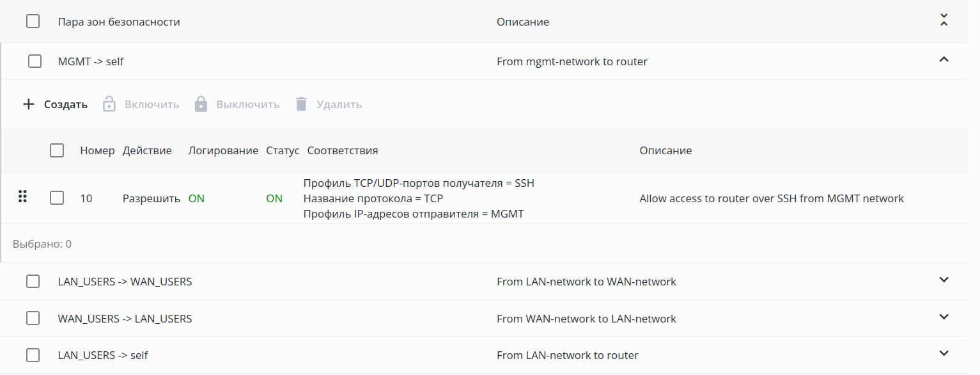
Task: Click the Номер column header
Action: (x=97, y=151)
